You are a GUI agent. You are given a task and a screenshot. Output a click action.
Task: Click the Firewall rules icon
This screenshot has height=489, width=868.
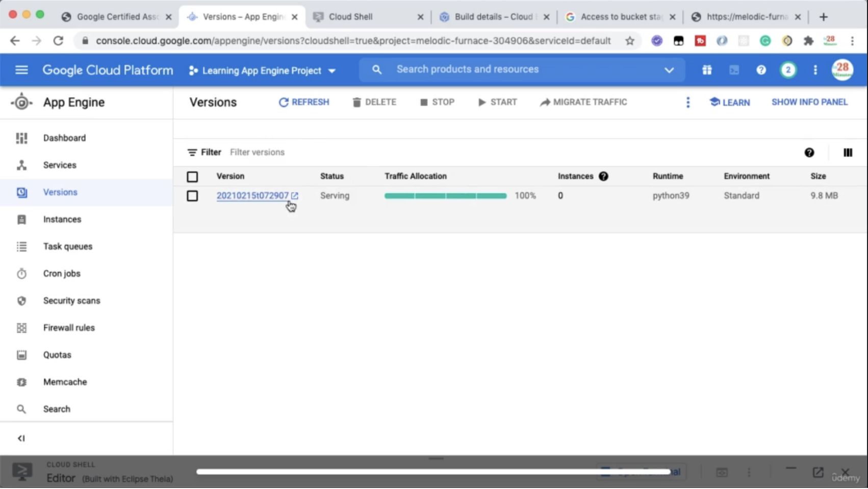coord(21,328)
